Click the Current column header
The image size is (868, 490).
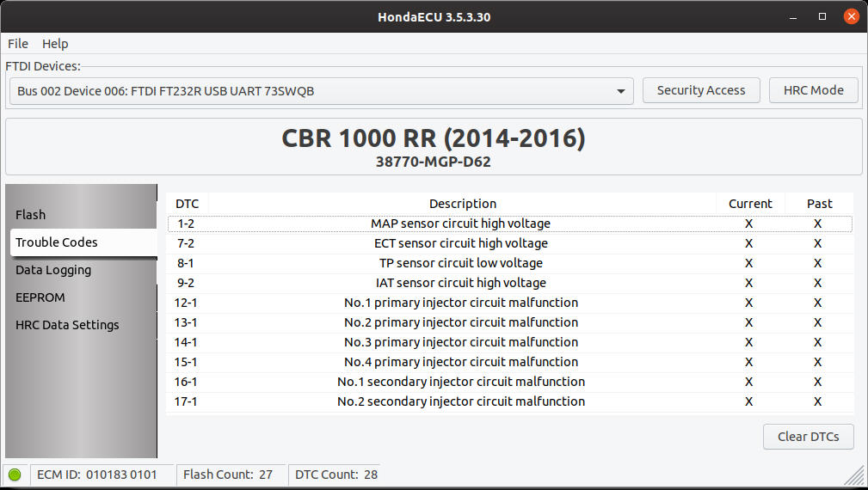[750, 204]
